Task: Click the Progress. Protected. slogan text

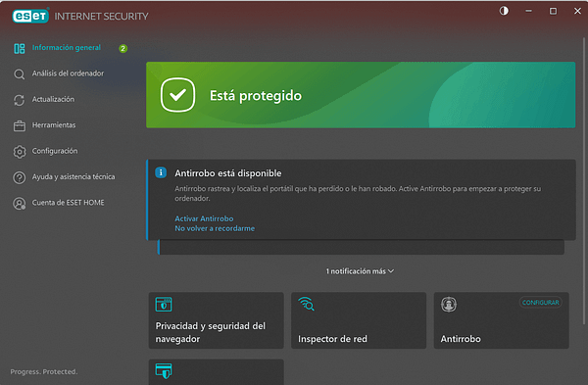Action: click(44, 371)
